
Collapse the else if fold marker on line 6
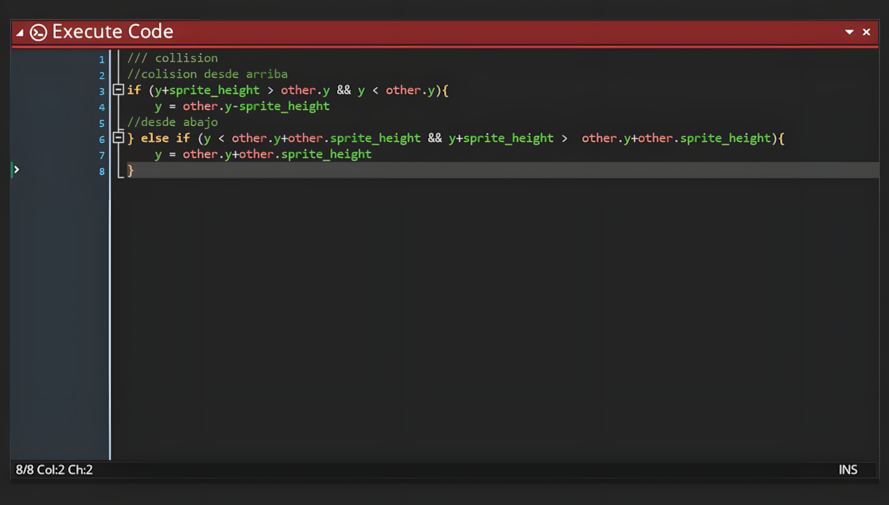(x=118, y=138)
